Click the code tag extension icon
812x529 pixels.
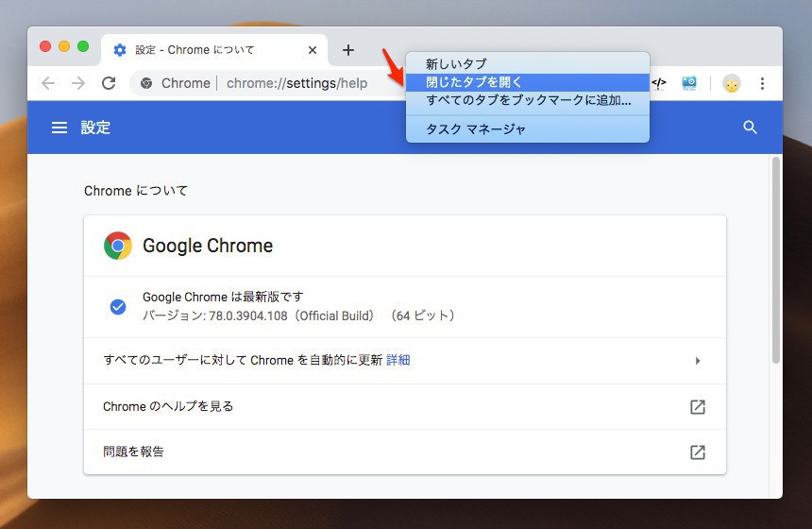pyautogui.click(x=659, y=83)
